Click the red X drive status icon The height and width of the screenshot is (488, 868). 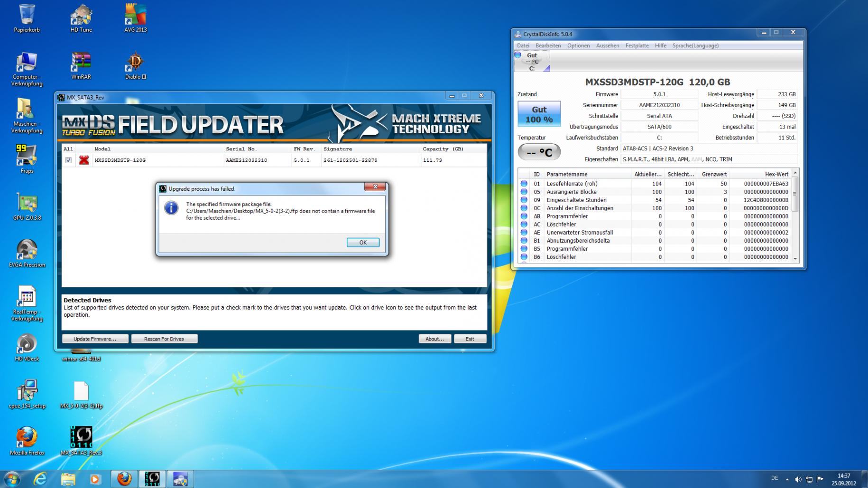click(x=84, y=160)
